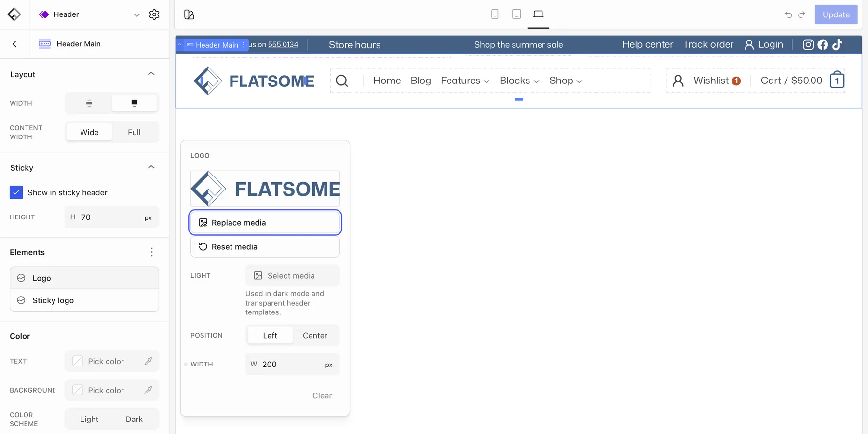Click Cart / $50.00 in preview
The image size is (868, 434).
tap(791, 81)
